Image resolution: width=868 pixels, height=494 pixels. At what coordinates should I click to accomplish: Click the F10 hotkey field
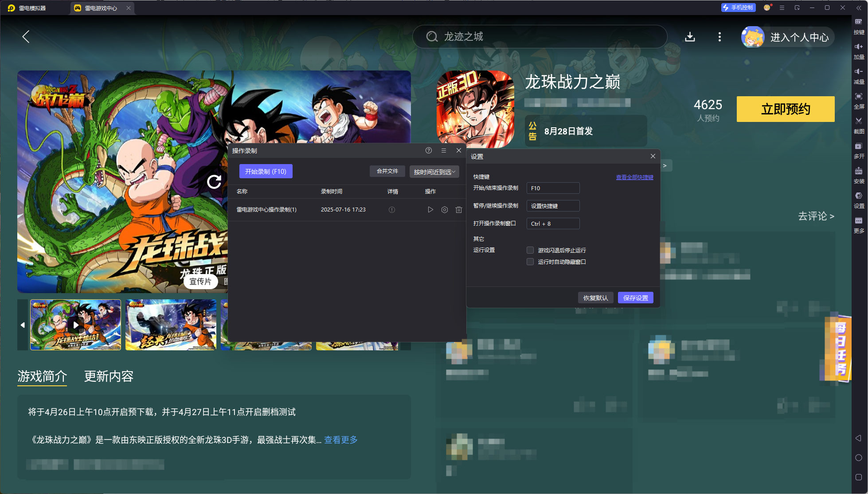553,188
